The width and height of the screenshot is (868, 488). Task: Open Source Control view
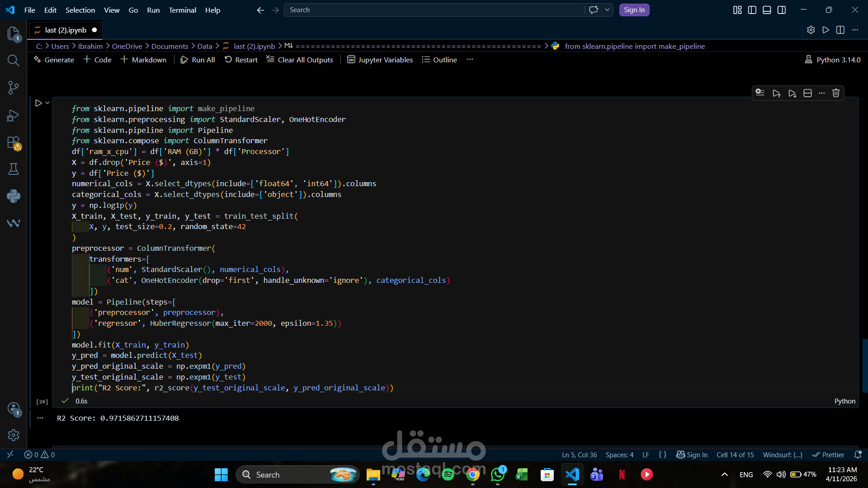coord(13,88)
